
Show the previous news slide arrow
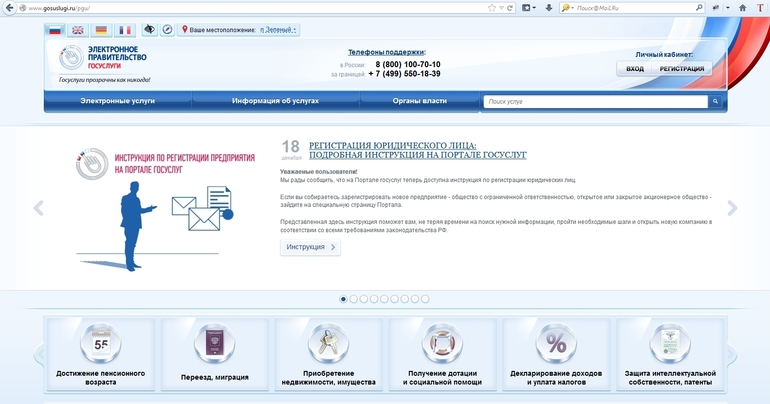click(38, 208)
